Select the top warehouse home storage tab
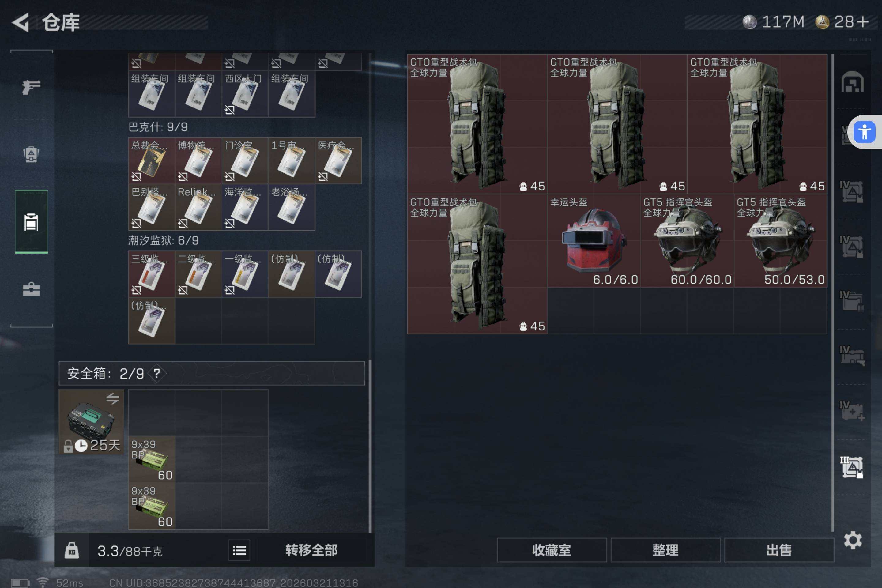Screen dimensions: 882x588 coord(852,82)
